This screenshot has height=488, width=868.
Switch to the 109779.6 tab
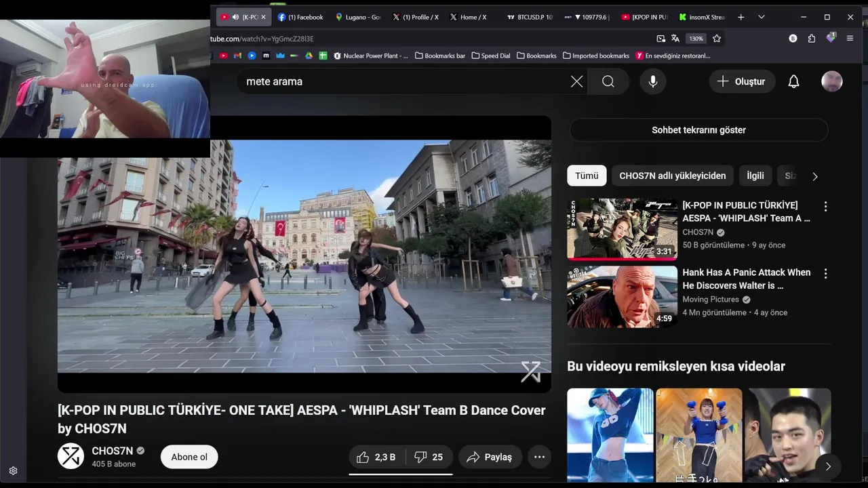(x=587, y=17)
